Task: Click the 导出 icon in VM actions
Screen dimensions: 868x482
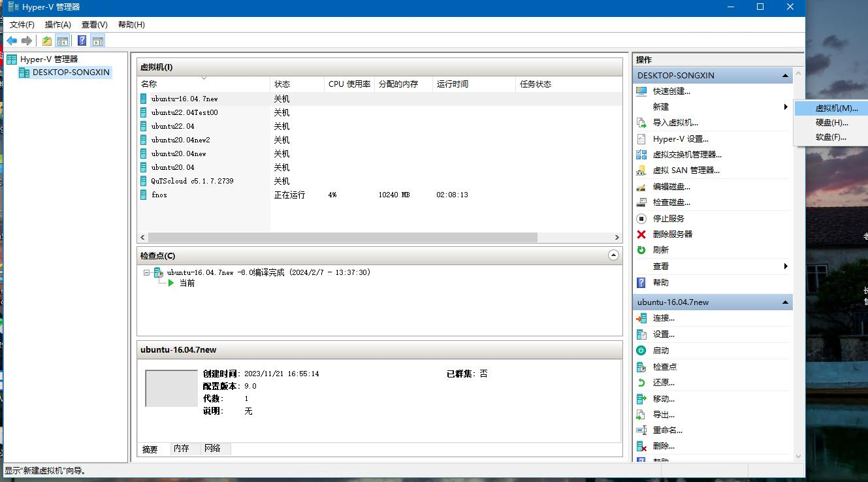Action: [x=641, y=414]
